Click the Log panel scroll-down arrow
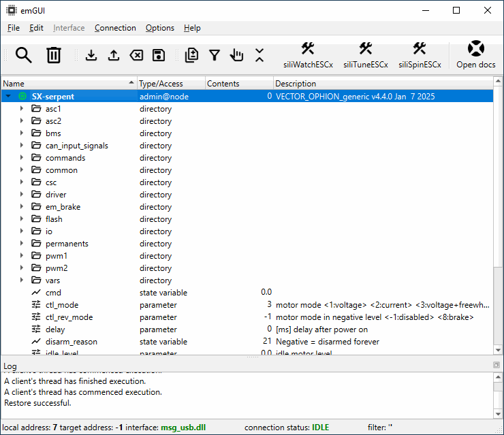Screen dimensions: 504x435 (498, 414)
